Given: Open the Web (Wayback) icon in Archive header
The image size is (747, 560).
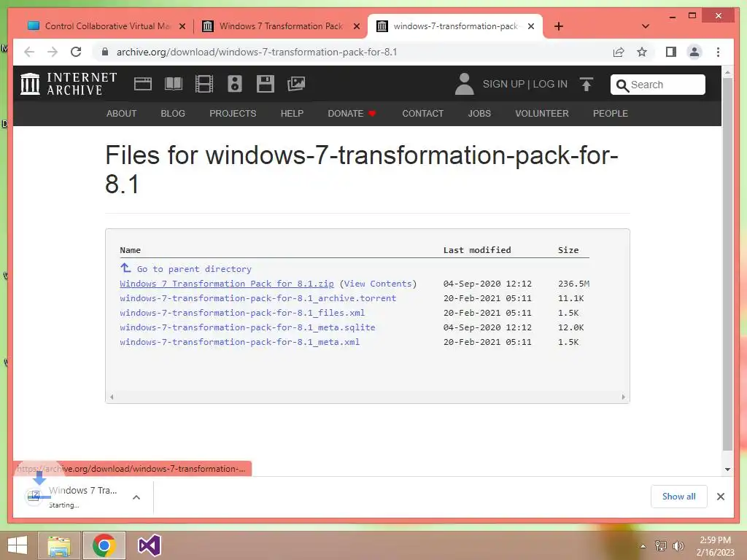Looking at the screenshot, I should point(142,84).
